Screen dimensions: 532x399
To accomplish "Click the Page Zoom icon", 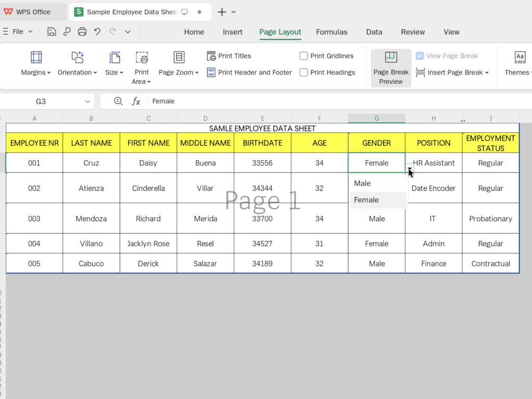I will [179, 57].
